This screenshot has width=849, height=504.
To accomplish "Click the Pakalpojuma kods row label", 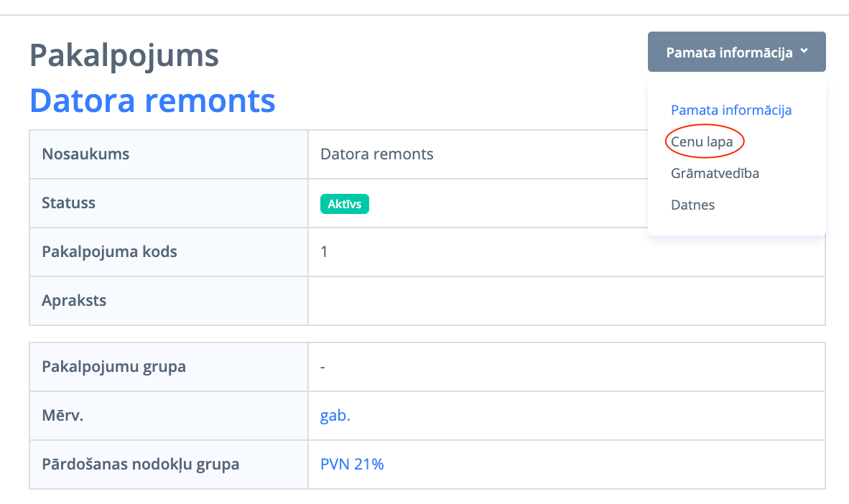I will 110,252.
